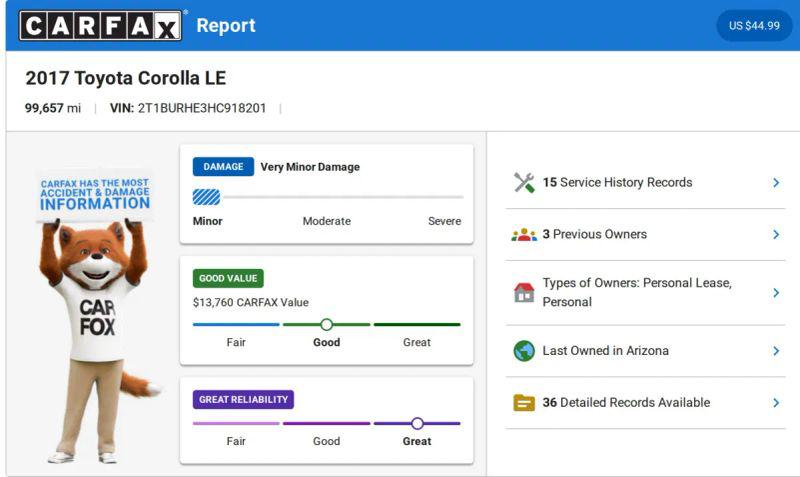Click the $13,760 CARFAX Value text
The width and height of the screenshot is (800, 477).
(251, 303)
